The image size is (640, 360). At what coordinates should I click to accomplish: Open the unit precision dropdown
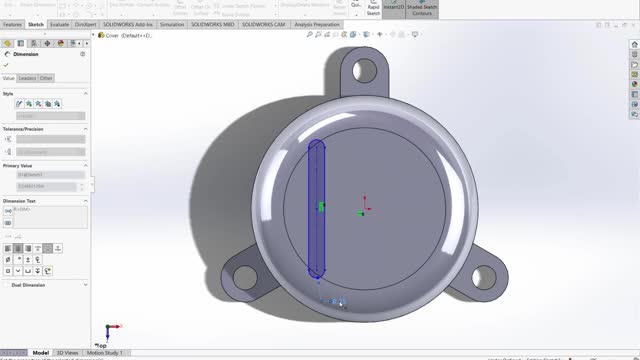pyautogui.click(x=51, y=152)
